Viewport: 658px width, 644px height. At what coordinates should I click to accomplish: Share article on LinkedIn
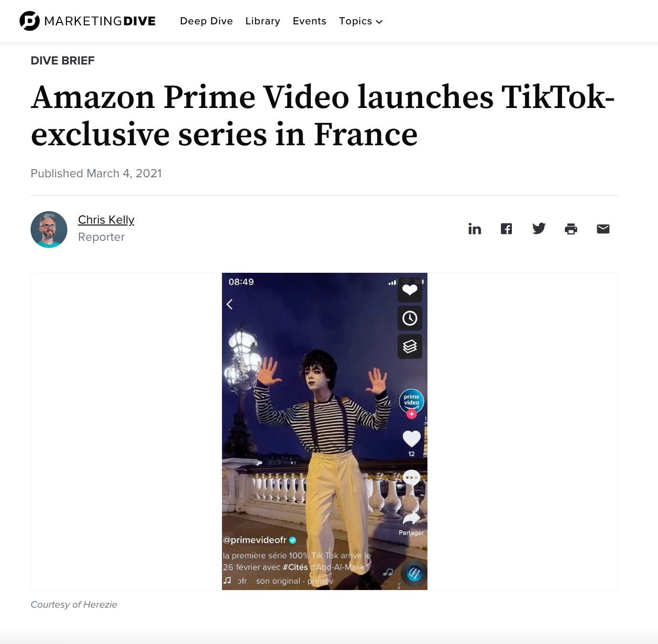[475, 229]
